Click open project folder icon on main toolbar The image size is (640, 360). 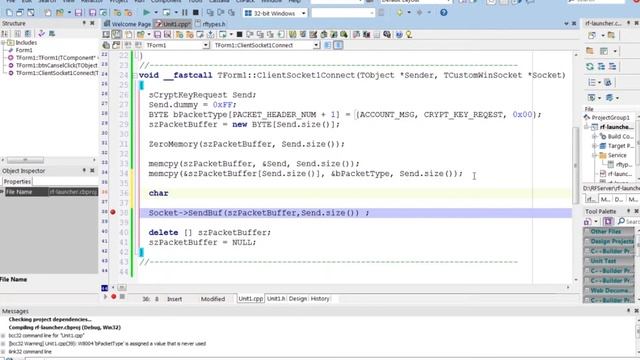point(60,13)
